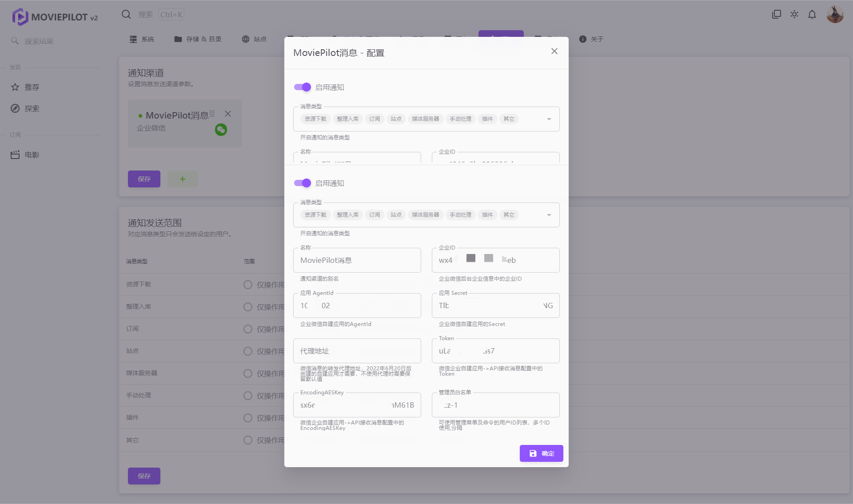Click the 系统 server icon
Viewport: 853px width, 504px height.
pos(133,39)
